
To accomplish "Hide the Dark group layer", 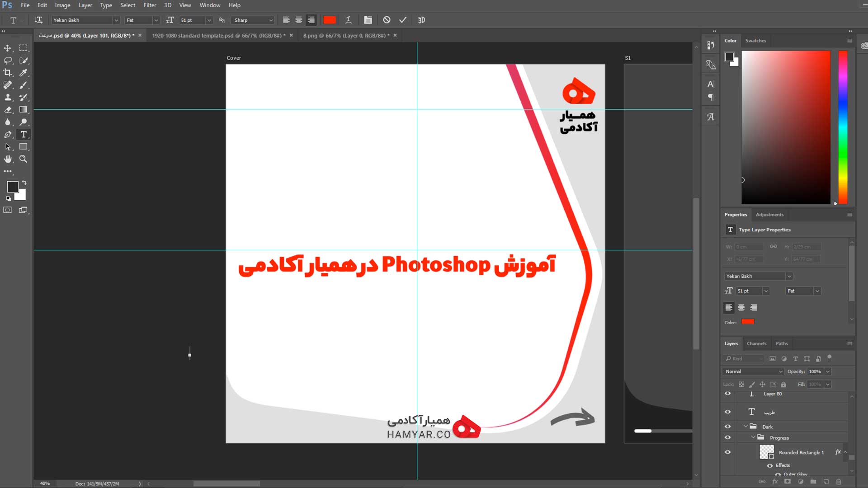I will [727, 427].
